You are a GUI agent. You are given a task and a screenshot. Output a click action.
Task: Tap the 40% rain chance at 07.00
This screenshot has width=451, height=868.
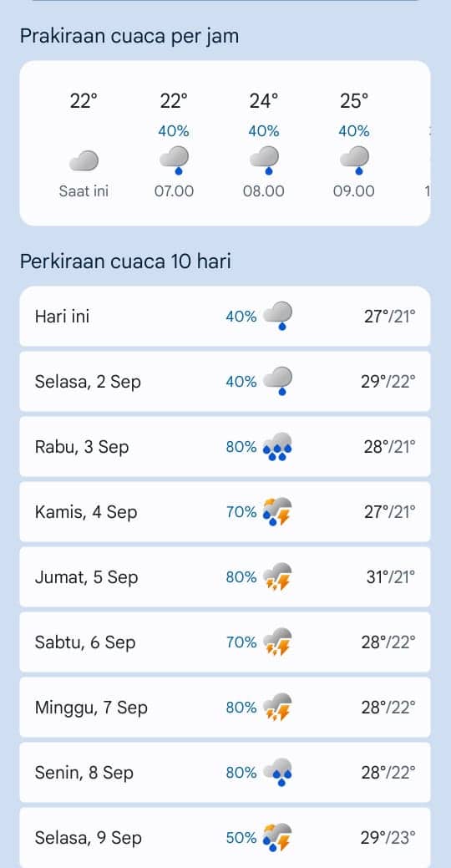tap(174, 131)
